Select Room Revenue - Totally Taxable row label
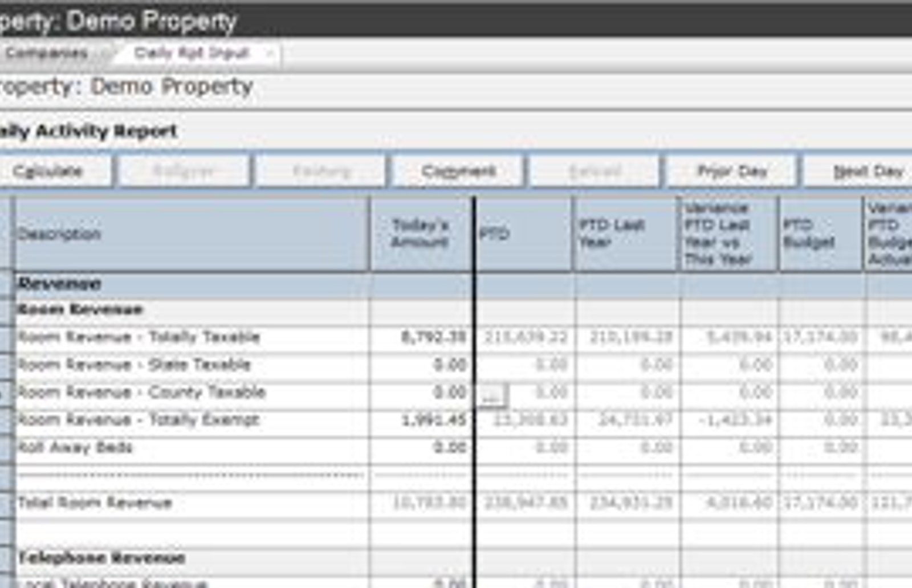This screenshot has width=912, height=588. point(139,337)
